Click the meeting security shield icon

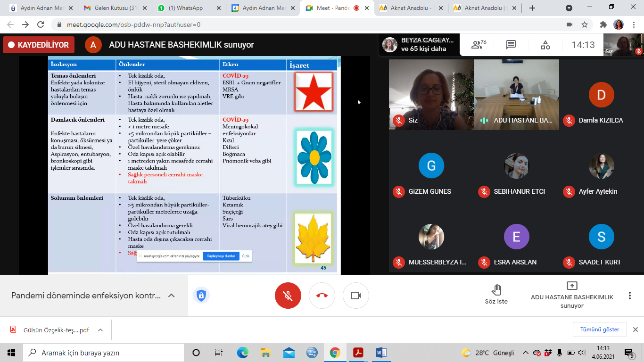(x=201, y=296)
